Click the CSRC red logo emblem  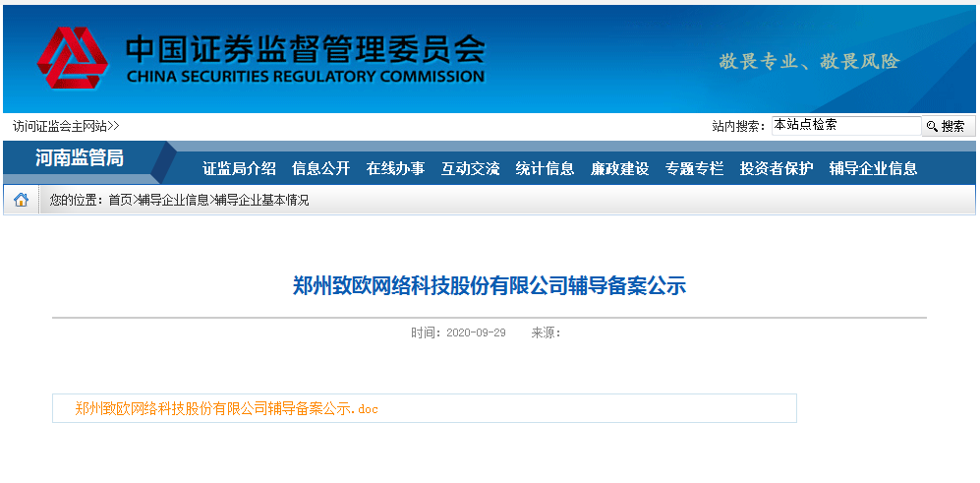pyautogui.click(x=73, y=58)
